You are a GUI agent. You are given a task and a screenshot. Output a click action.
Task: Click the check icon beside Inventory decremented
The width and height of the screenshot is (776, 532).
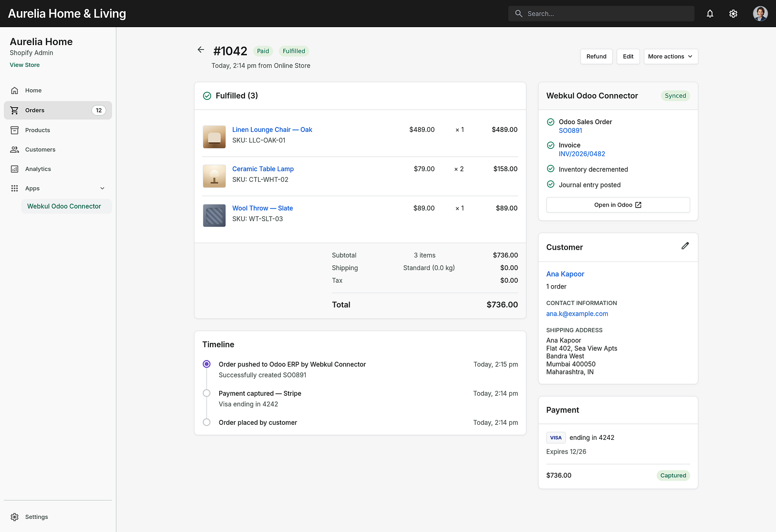tap(550, 169)
